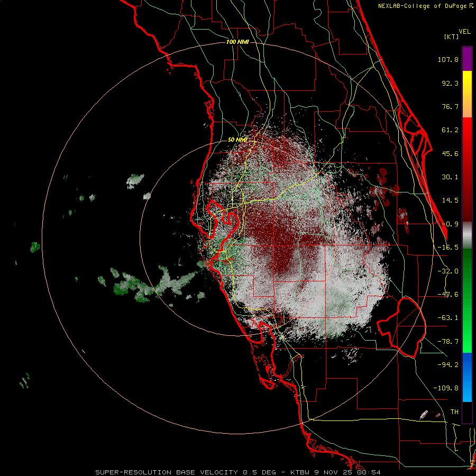The height and width of the screenshot is (476, 476).
Task: Click the 76.7 velocity scale value
Action: click(450, 106)
